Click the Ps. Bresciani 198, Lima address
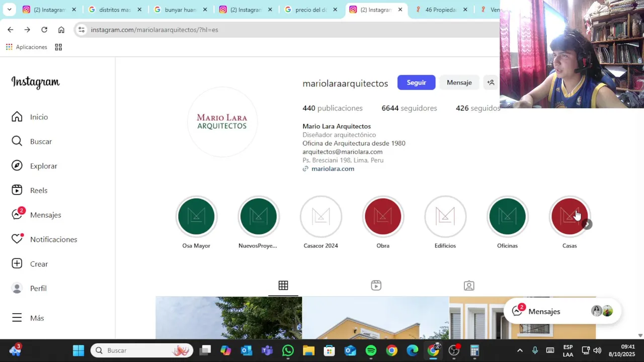Screen dimensions: 644x362 pos(343,160)
